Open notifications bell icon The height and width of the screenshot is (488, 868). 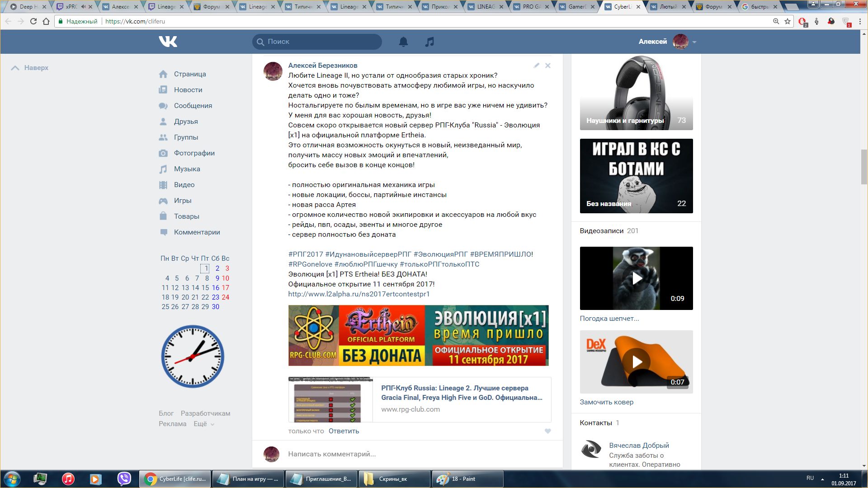403,42
